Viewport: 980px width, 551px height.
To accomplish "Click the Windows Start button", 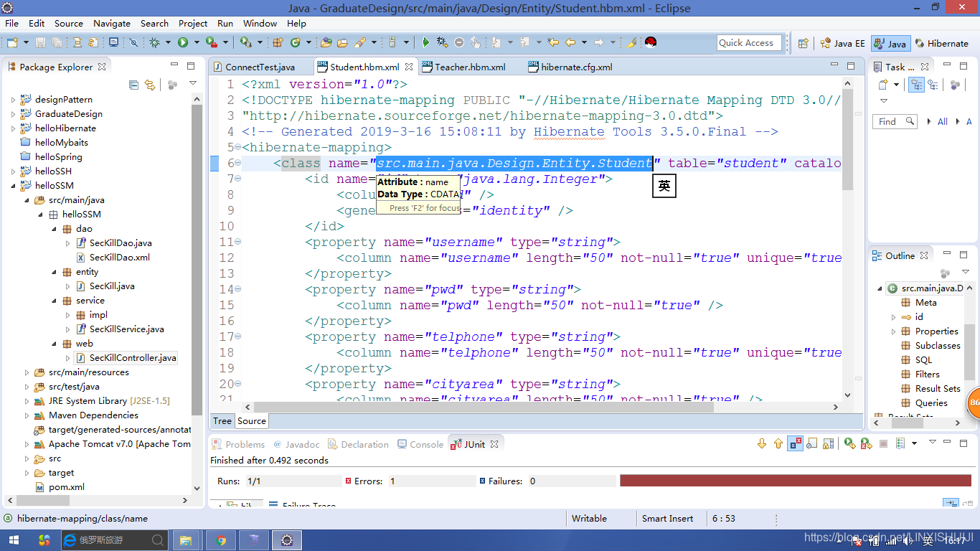I will [14, 540].
